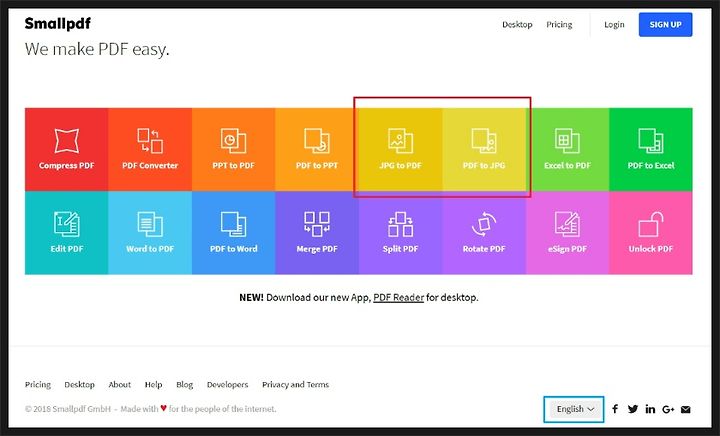Open Desktop in the top navigation
The height and width of the screenshot is (436, 720).
tap(517, 24)
